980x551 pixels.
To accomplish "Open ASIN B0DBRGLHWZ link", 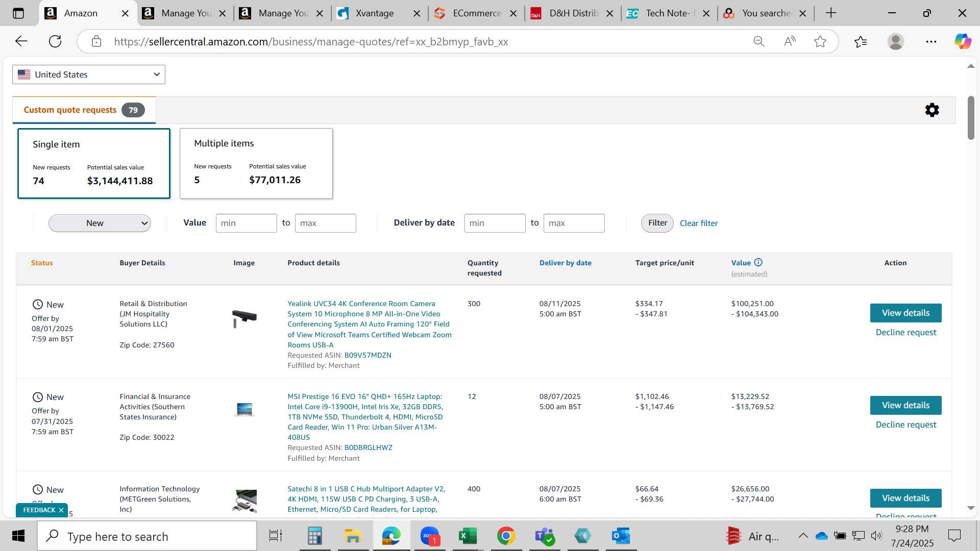I will click(368, 447).
